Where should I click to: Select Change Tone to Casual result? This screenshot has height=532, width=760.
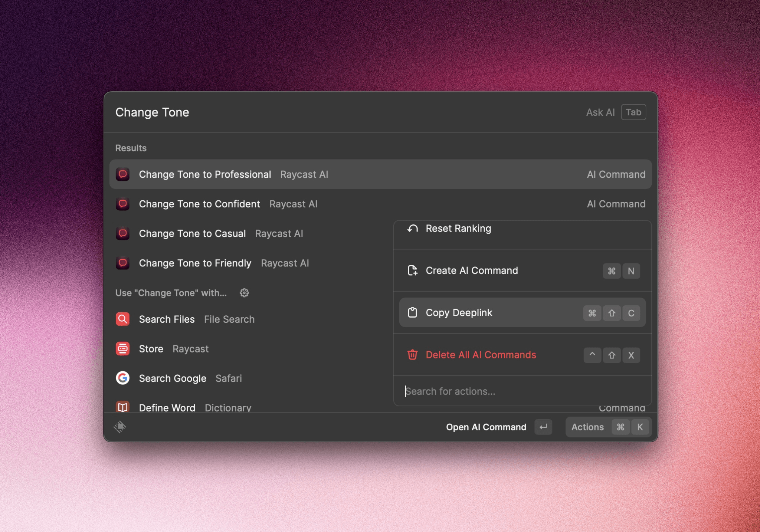[x=192, y=233]
